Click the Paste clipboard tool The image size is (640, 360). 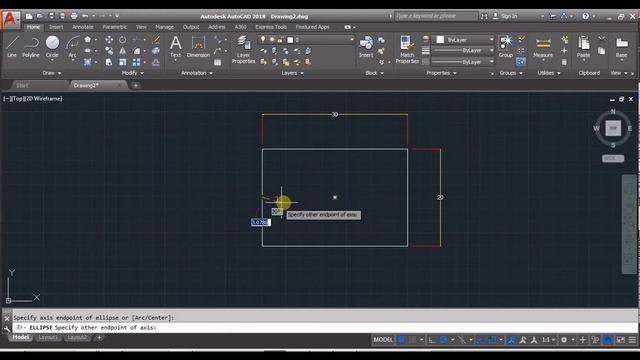[583, 47]
